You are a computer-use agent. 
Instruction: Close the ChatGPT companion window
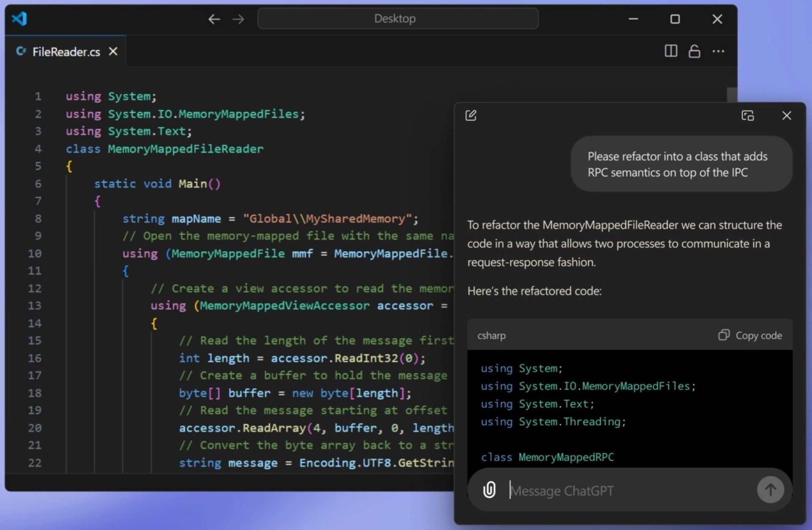[x=786, y=115]
